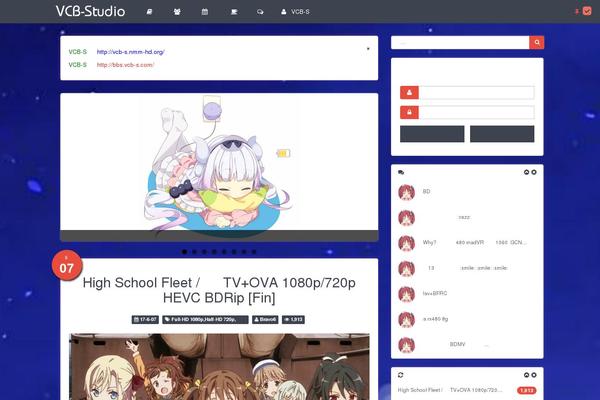Click the refresh icon in the bottom widget header

coord(401,375)
